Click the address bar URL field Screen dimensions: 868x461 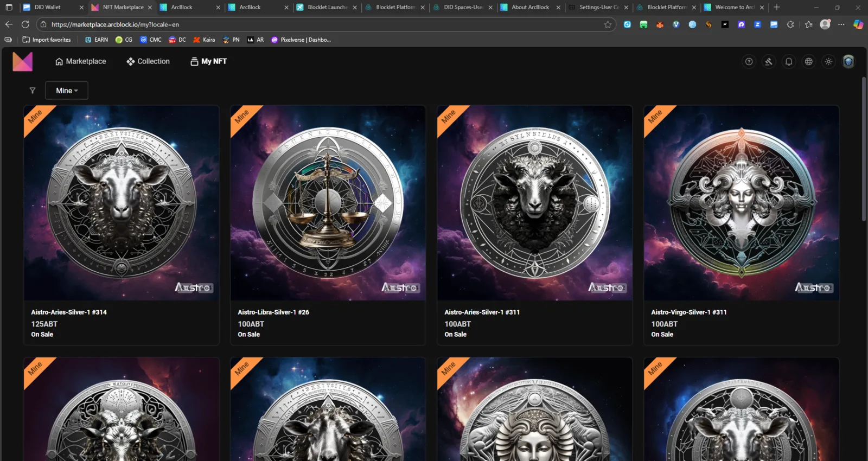[325, 24]
